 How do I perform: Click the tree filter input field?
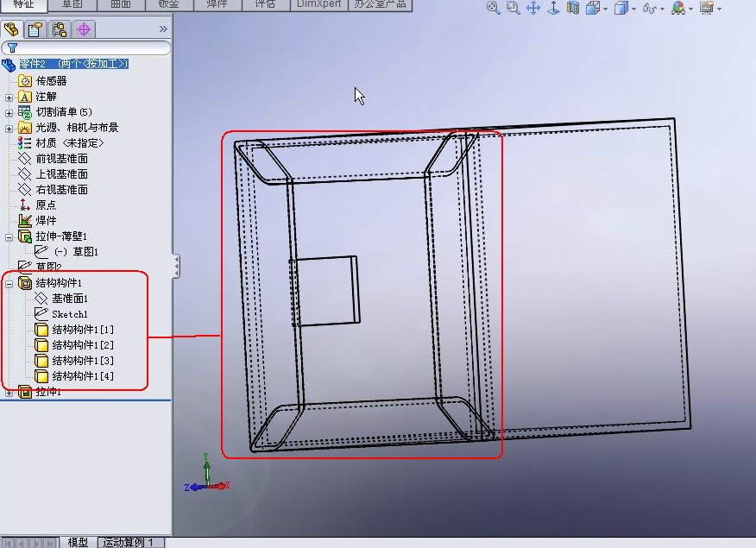click(x=85, y=47)
